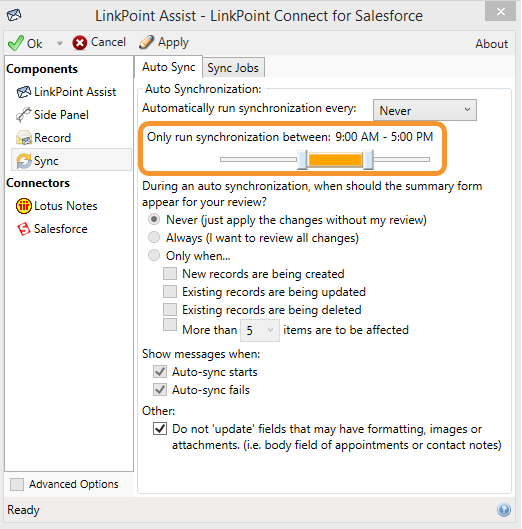Screen dimensions: 522x529
Task: Select 'Always (I want to review all changes)'
Action: (x=154, y=238)
